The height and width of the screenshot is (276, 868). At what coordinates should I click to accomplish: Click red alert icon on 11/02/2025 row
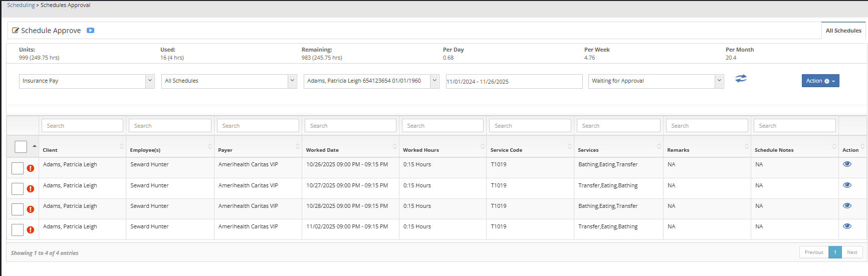(31, 230)
